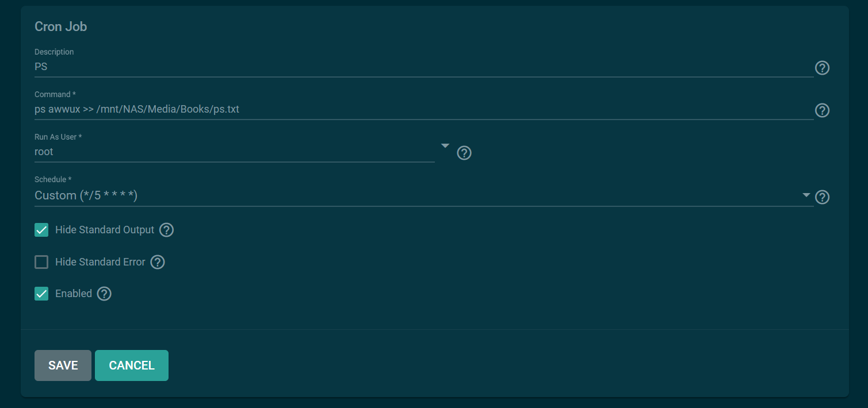868x408 pixels.
Task: Uncheck the Hide Standard Output checkbox
Action: [41, 230]
